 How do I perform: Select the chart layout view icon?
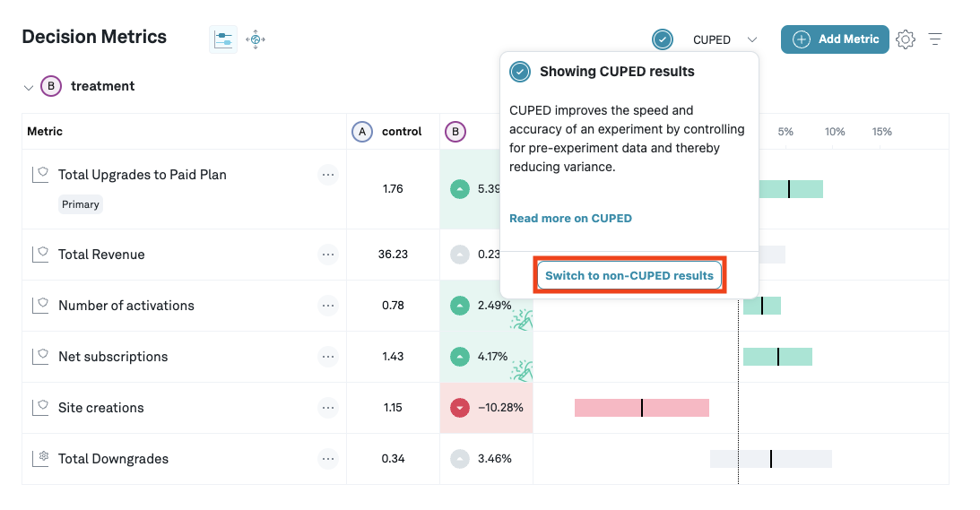pos(223,39)
